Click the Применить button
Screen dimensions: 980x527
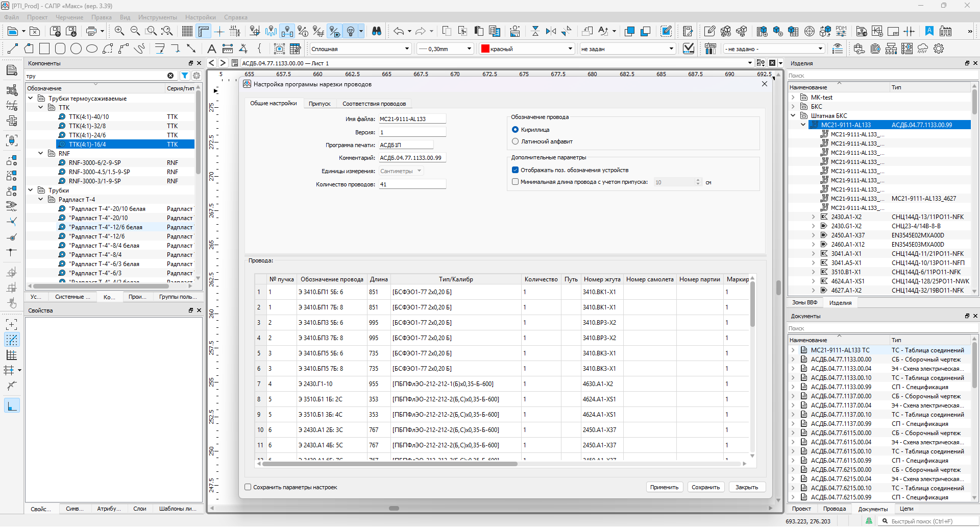664,487
